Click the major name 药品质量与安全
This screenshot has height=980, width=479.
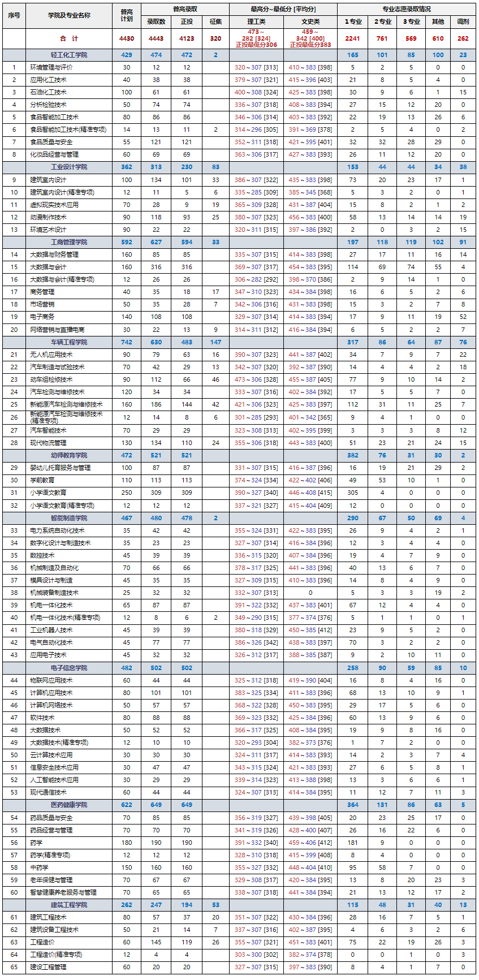pyautogui.click(x=51, y=818)
